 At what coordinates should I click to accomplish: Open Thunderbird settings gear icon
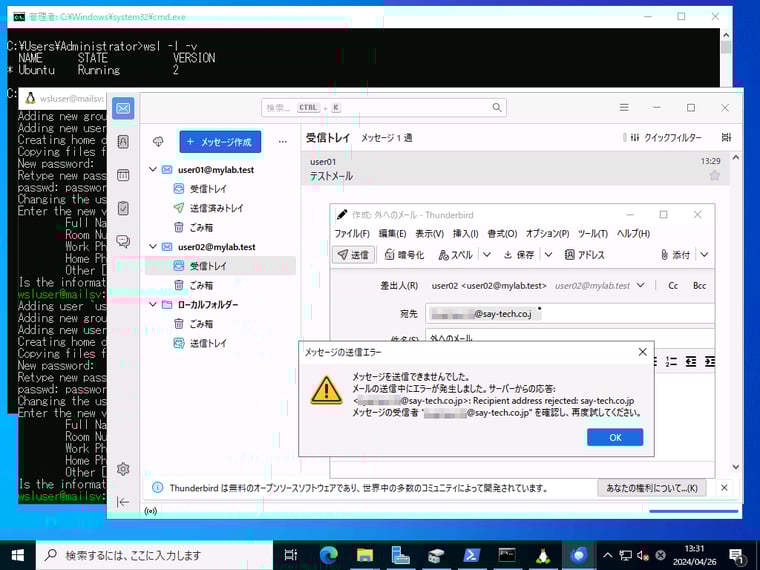pyautogui.click(x=123, y=469)
